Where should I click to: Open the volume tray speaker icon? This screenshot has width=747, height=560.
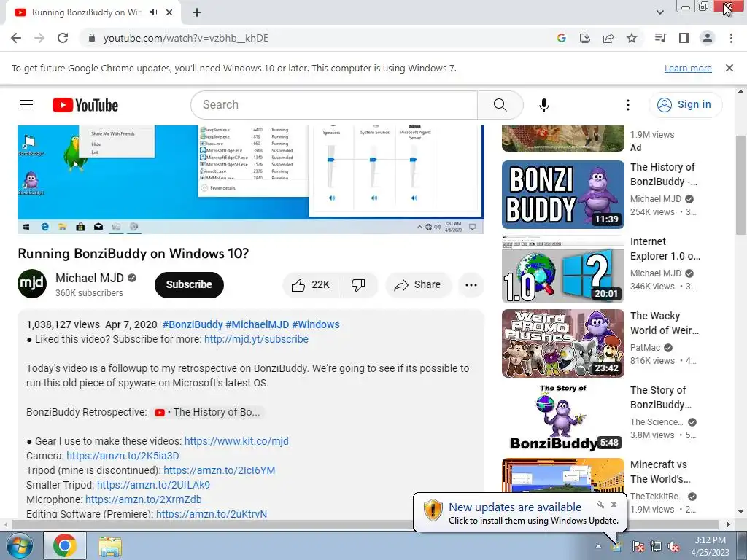(x=673, y=547)
